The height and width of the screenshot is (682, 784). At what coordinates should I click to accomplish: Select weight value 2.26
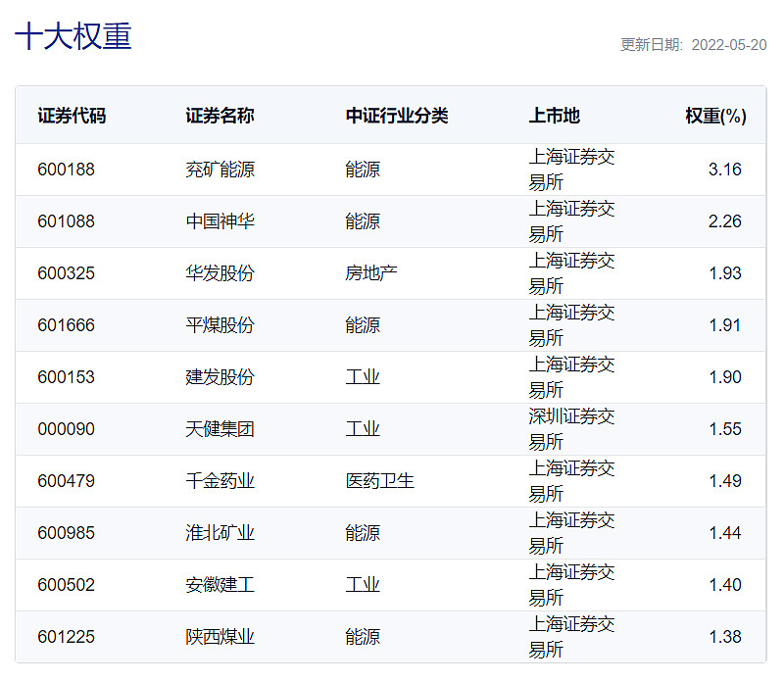tap(725, 221)
